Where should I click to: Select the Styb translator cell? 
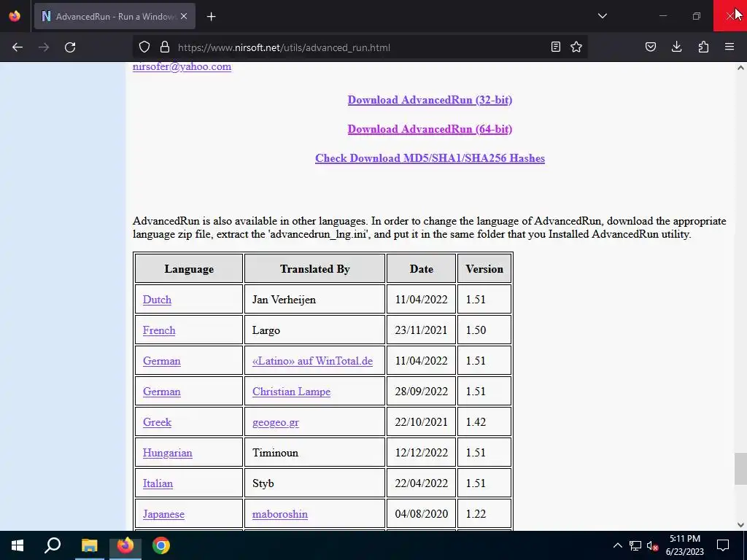tap(315, 483)
